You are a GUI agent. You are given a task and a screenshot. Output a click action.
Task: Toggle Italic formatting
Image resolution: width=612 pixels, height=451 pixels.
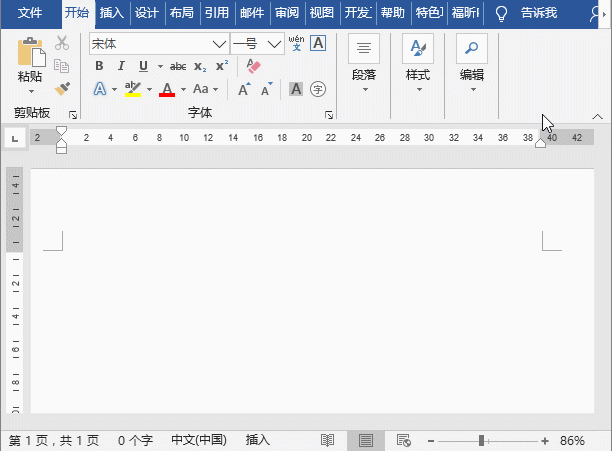coord(121,66)
